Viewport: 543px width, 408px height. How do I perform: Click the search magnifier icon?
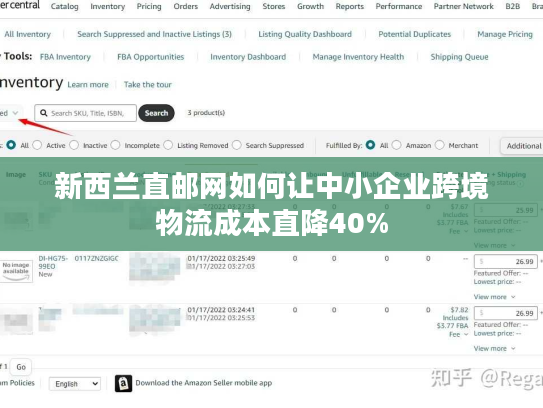click(x=44, y=113)
